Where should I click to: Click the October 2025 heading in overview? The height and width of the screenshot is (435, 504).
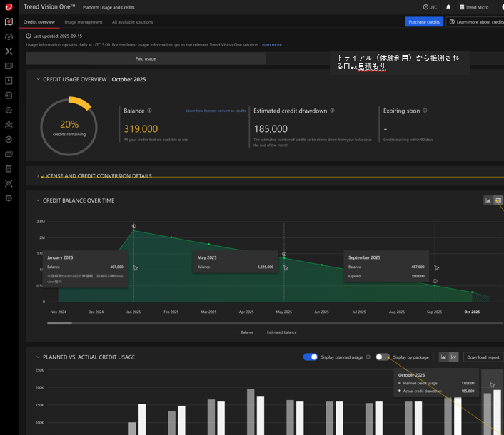(129, 79)
